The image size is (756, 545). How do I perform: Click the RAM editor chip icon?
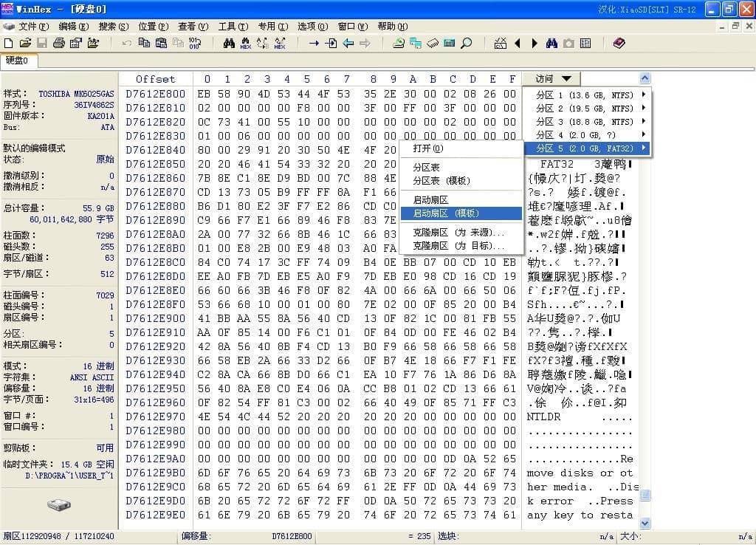pyautogui.click(x=433, y=44)
